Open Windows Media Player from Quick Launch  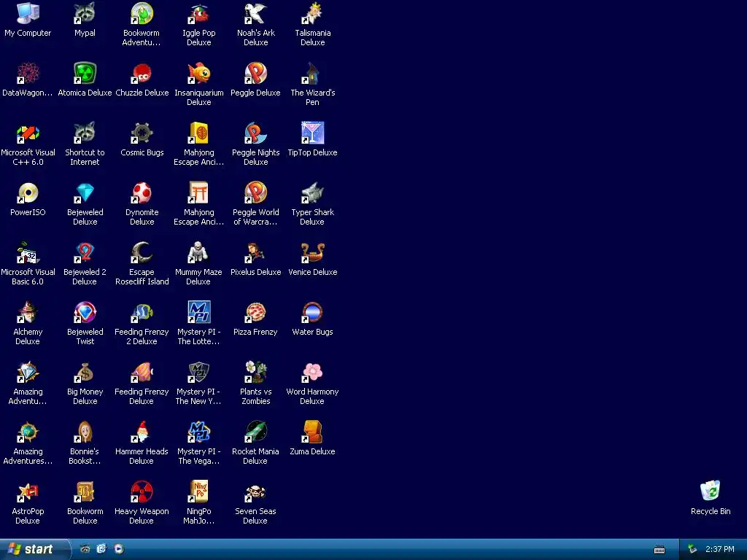point(119,549)
